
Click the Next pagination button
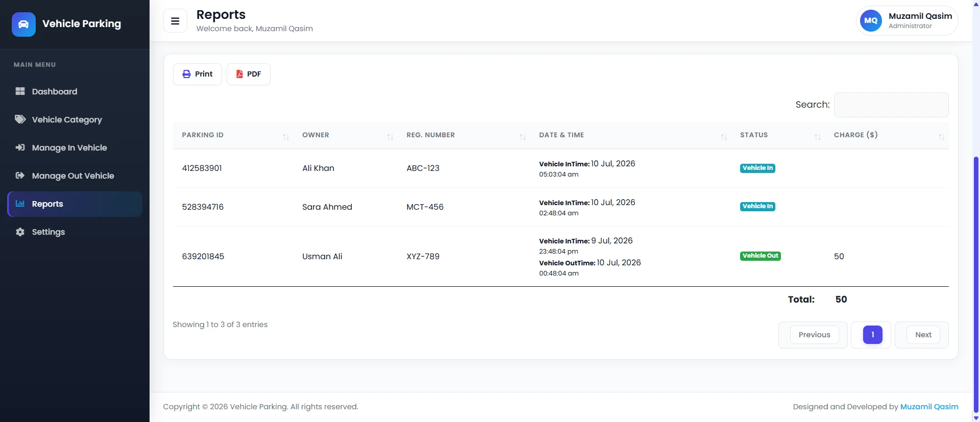point(923,335)
